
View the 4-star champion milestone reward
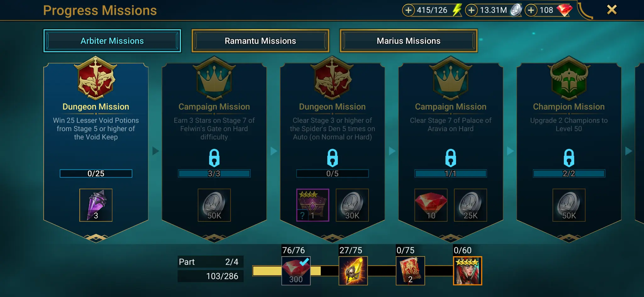(x=468, y=271)
